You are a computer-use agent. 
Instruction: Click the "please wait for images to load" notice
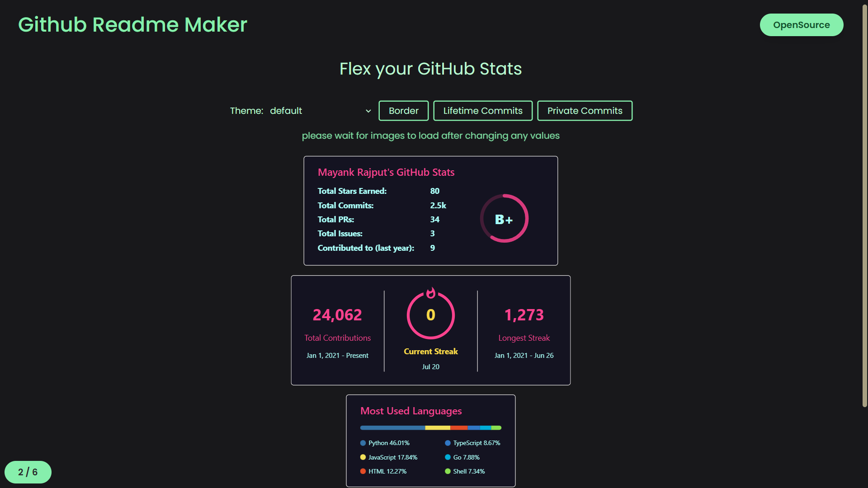pos(430,136)
